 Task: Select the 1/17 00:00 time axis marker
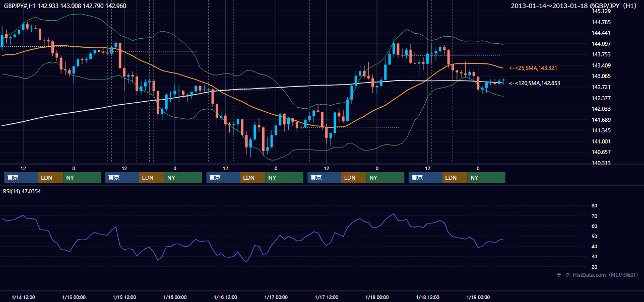tap(276, 297)
